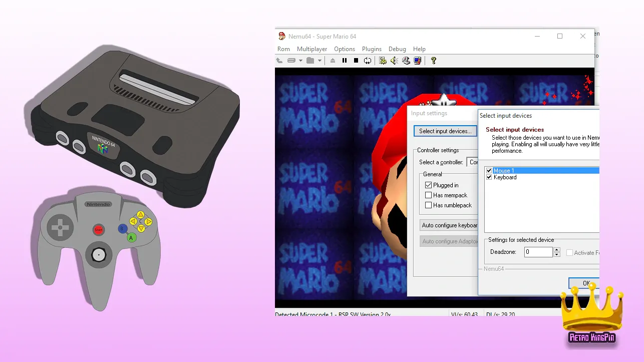Screen dimensions: 644x362
Task: Open the Rom menu
Action: click(284, 49)
